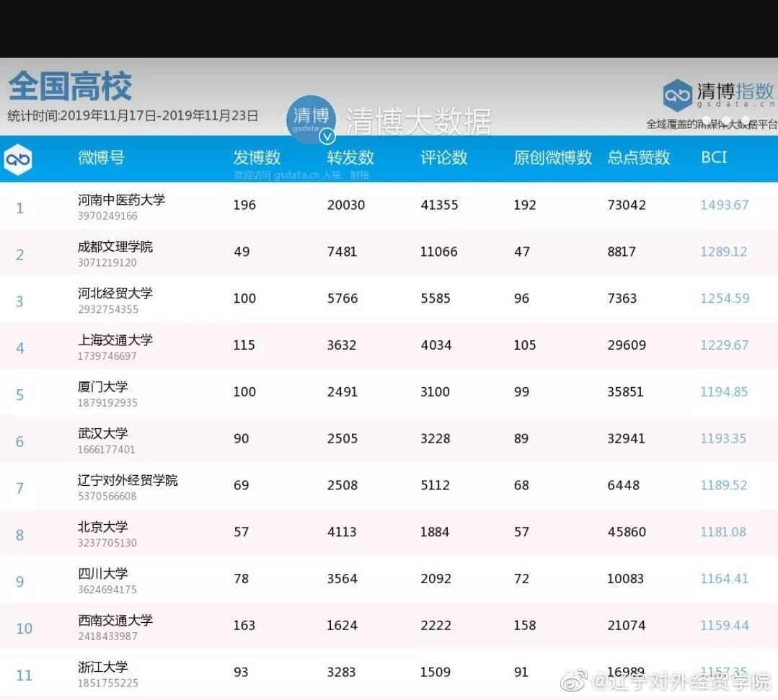Select 北京大学 in the ranking
This screenshot has width=778, height=700.
tap(102, 526)
